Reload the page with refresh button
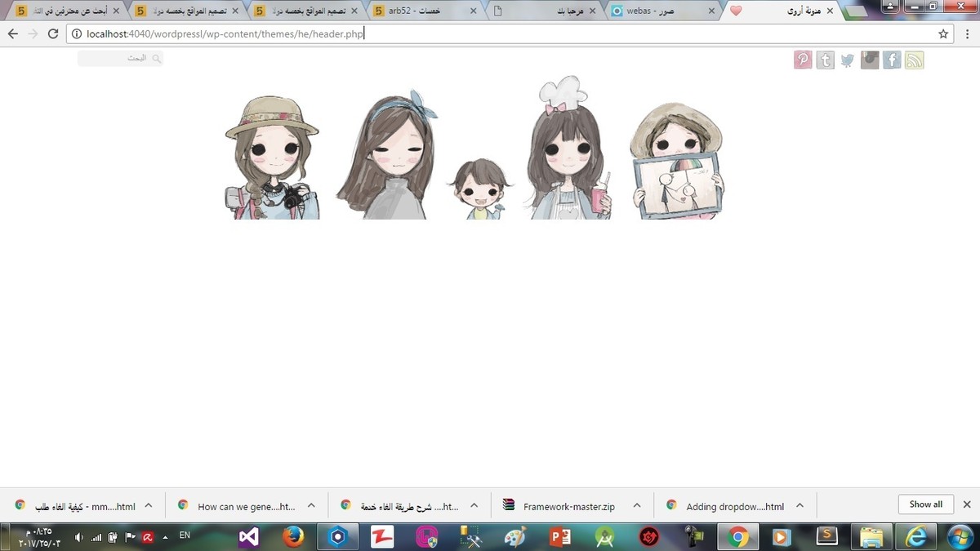Screen dimensions: 980x551 click(x=53, y=33)
